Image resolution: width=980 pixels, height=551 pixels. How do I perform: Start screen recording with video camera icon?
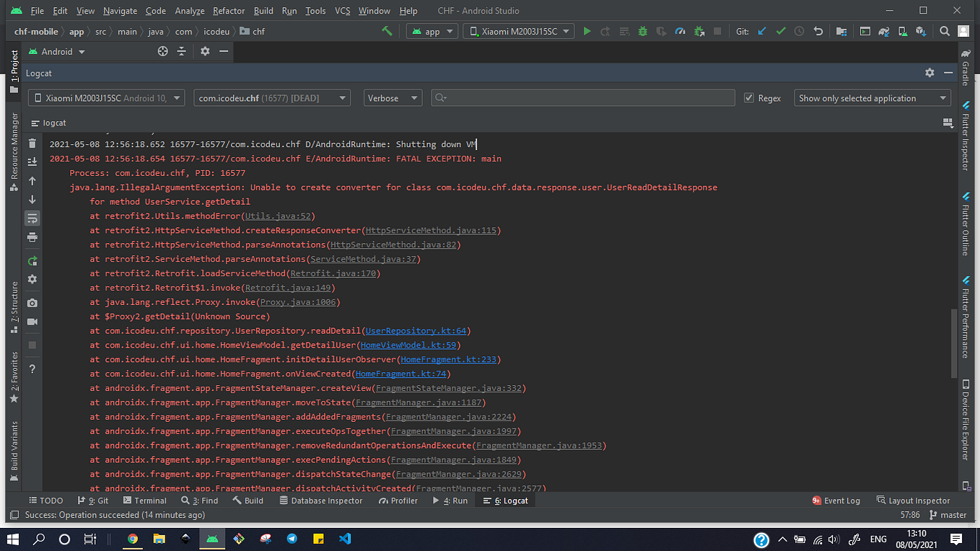coord(32,322)
